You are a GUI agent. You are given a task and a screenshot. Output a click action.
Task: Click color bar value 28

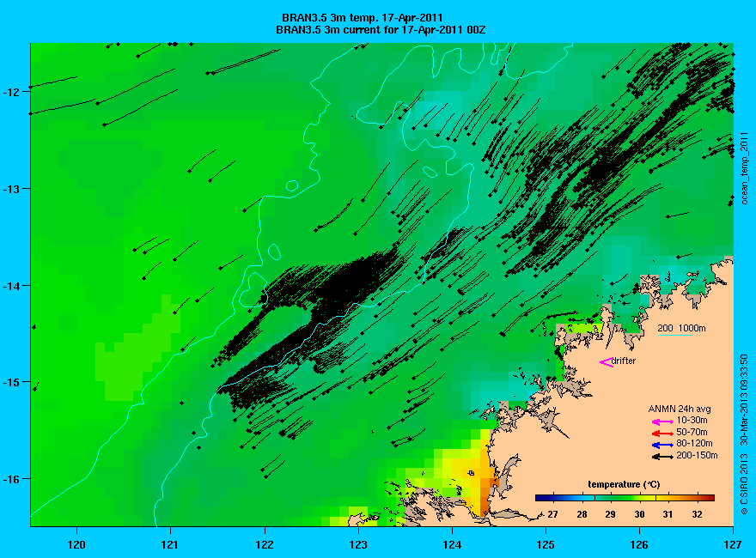tap(582, 514)
